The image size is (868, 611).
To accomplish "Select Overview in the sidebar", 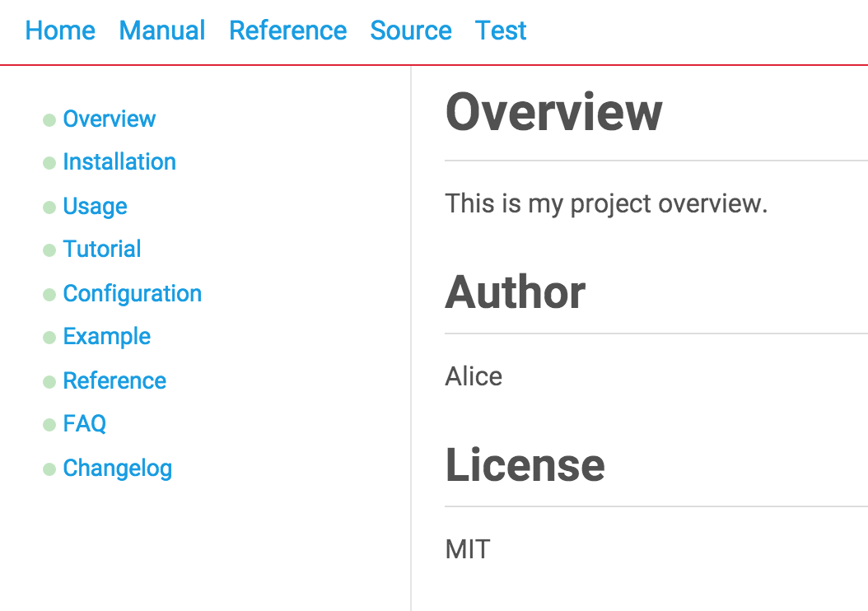I will pyautogui.click(x=109, y=119).
